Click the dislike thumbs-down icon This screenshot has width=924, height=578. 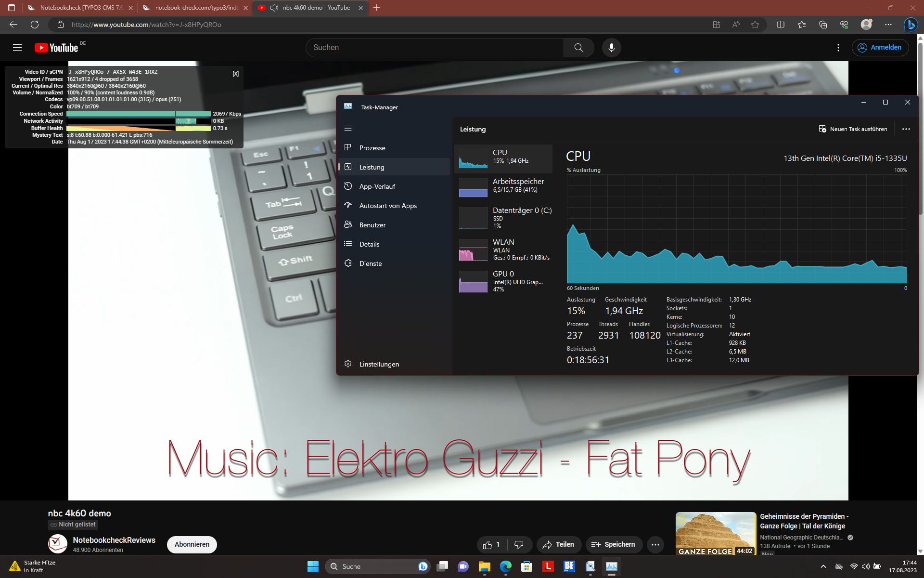pos(519,545)
